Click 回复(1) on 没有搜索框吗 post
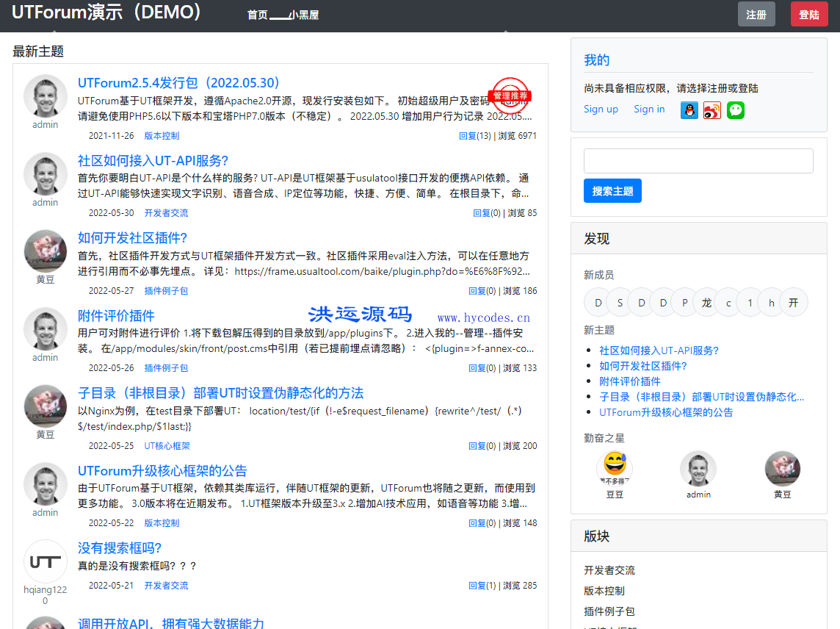Image resolution: width=840 pixels, height=629 pixels. tap(482, 586)
